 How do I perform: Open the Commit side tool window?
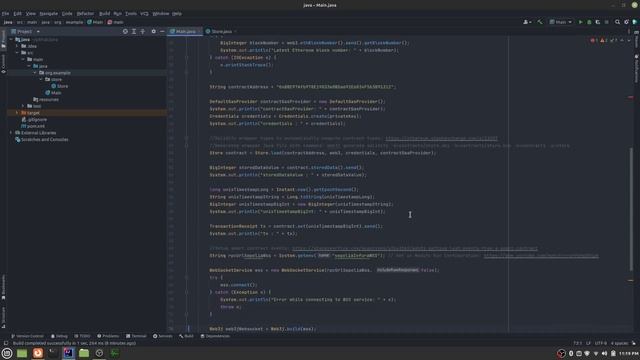click(x=3, y=64)
